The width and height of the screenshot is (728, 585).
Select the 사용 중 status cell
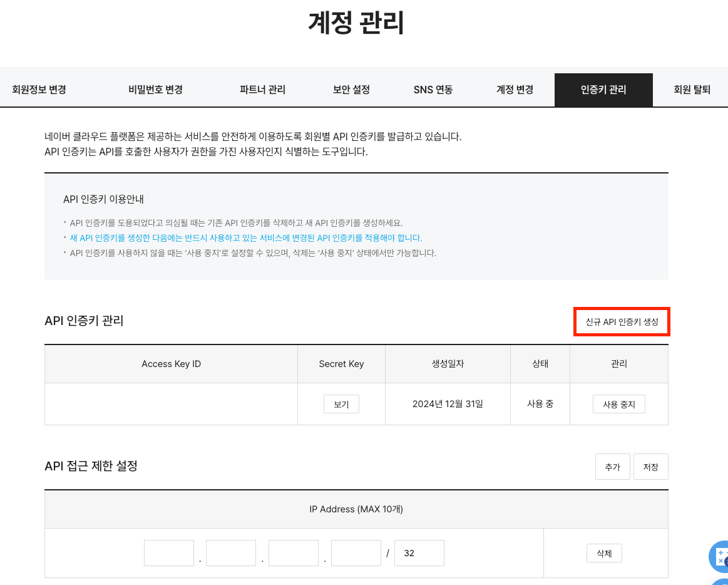pyautogui.click(x=540, y=404)
